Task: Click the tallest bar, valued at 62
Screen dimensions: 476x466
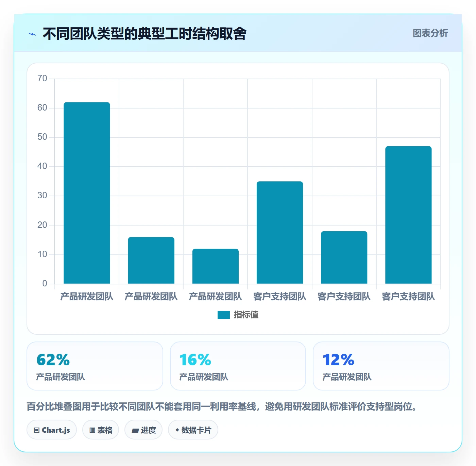Action: pos(87,193)
